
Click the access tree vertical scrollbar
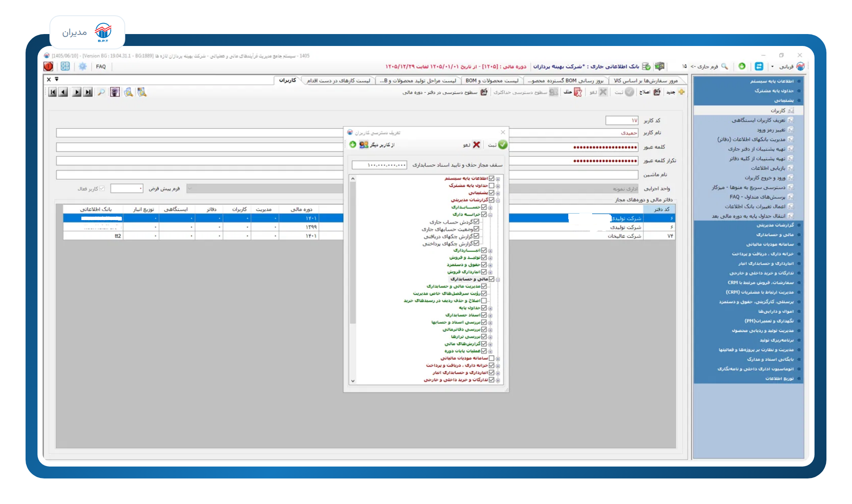pyautogui.click(x=353, y=279)
